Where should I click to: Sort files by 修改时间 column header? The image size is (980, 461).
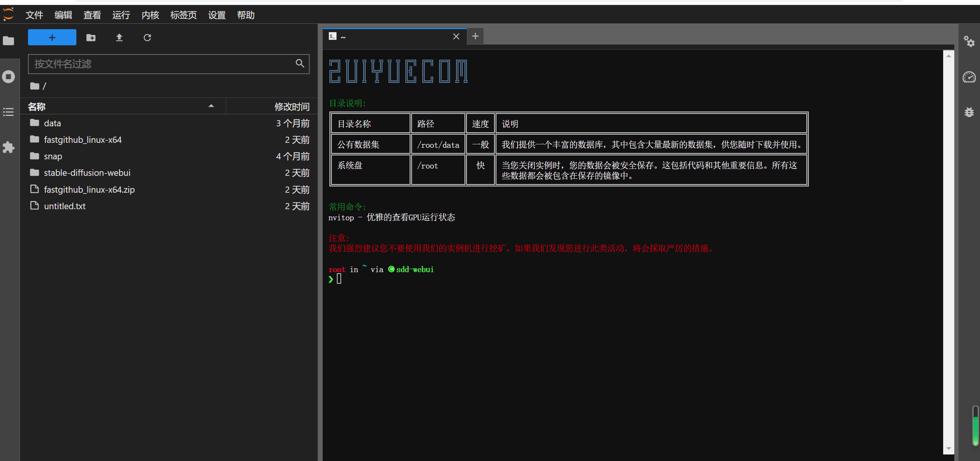click(272, 106)
